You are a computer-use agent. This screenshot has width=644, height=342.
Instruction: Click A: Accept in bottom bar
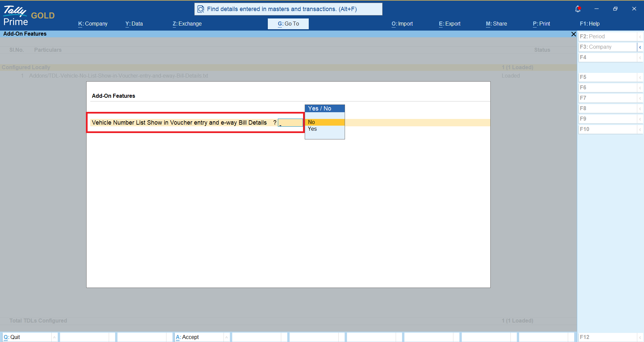click(x=199, y=337)
